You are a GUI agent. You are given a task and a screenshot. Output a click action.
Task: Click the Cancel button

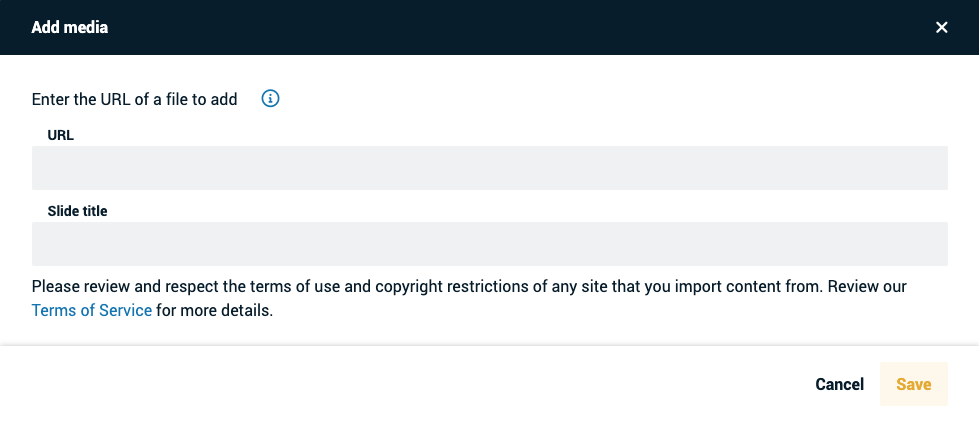[839, 384]
